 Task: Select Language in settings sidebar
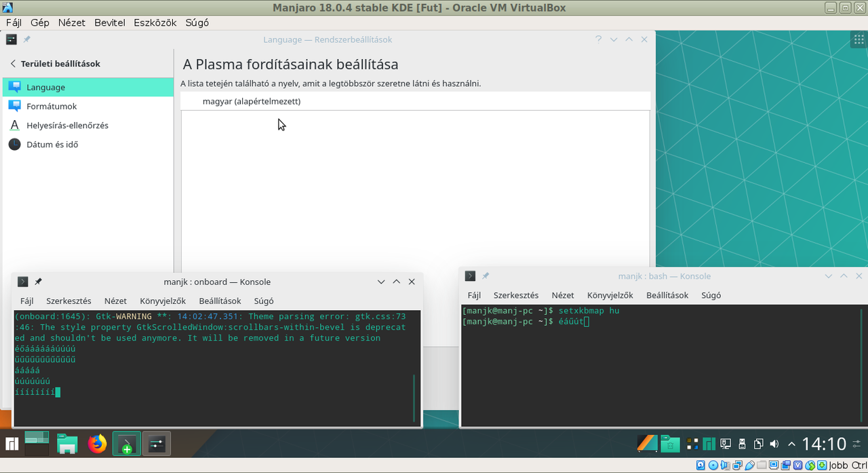click(x=88, y=87)
